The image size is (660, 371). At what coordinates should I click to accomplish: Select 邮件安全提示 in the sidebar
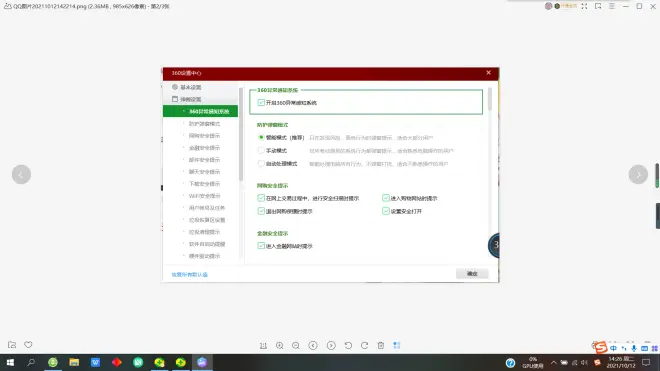204,160
